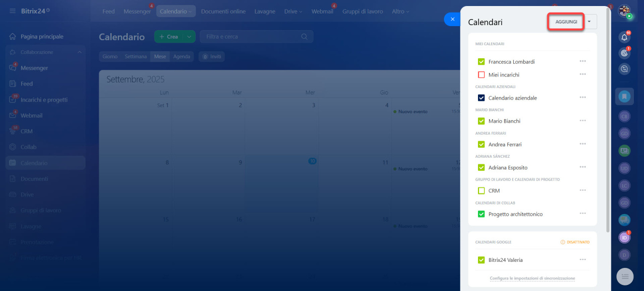This screenshot has width=644, height=291.
Task: Select today's date 10 in the calendar
Action: pos(312,161)
